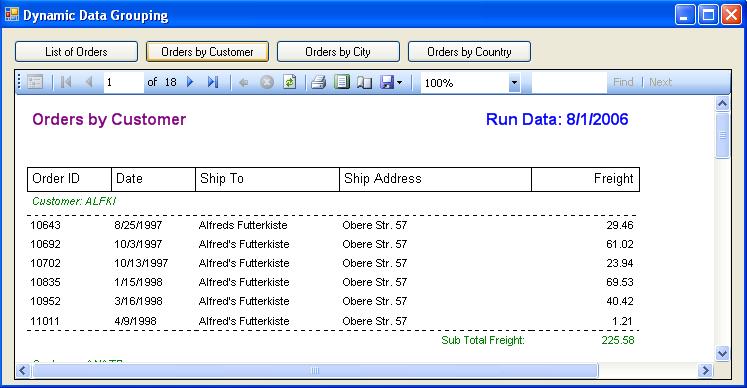Click the horizontal scrollbar thumb
Viewport: 747px width, 388px height.
(x=315, y=370)
